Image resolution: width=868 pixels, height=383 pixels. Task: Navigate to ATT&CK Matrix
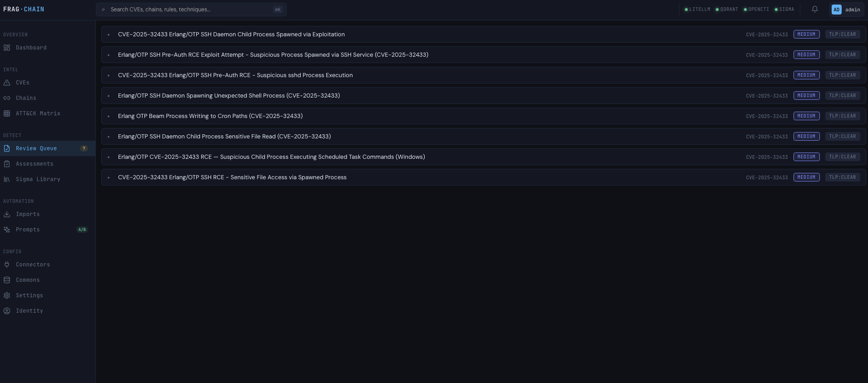[47, 113]
